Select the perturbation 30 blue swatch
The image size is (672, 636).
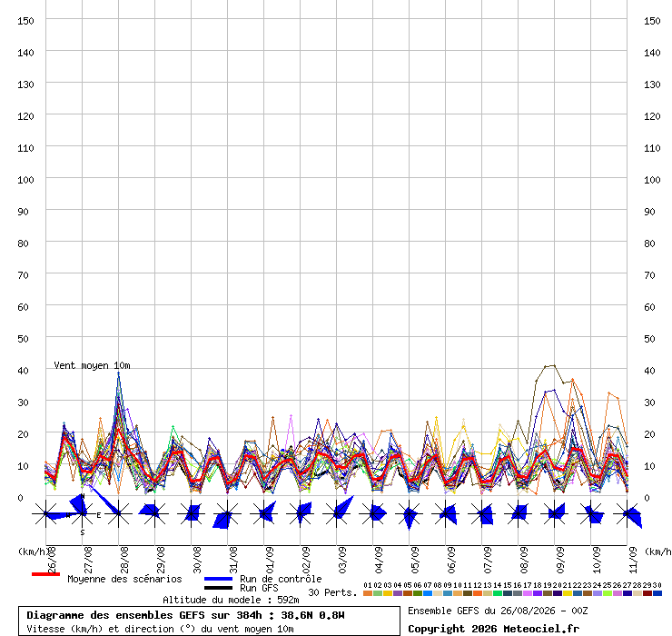(657, 593)
